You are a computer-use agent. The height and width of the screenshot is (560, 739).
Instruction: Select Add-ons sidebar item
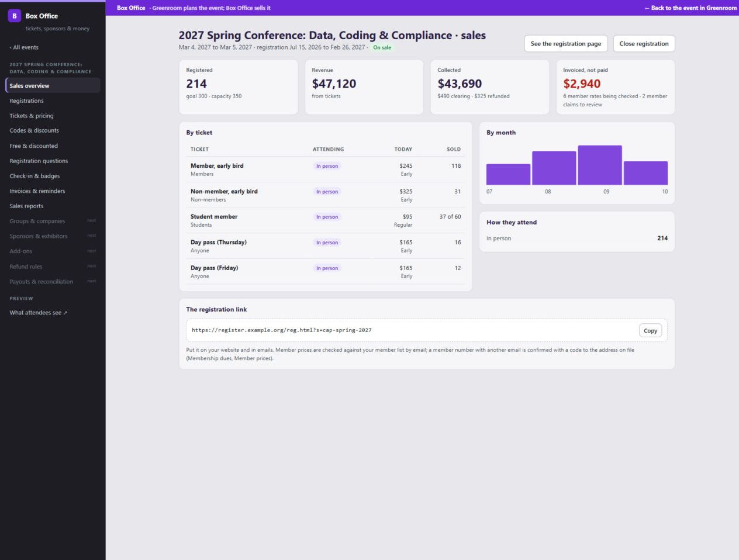click(x=53, y=251)
